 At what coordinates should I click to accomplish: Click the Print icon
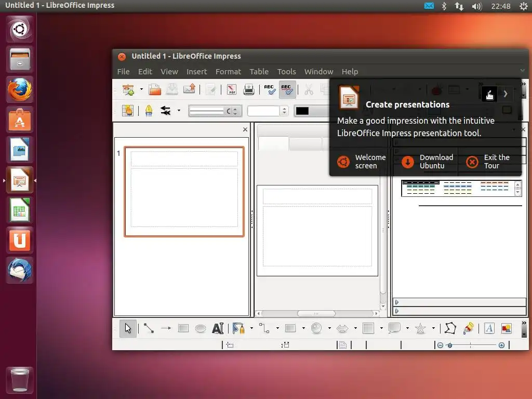(249, 89)
